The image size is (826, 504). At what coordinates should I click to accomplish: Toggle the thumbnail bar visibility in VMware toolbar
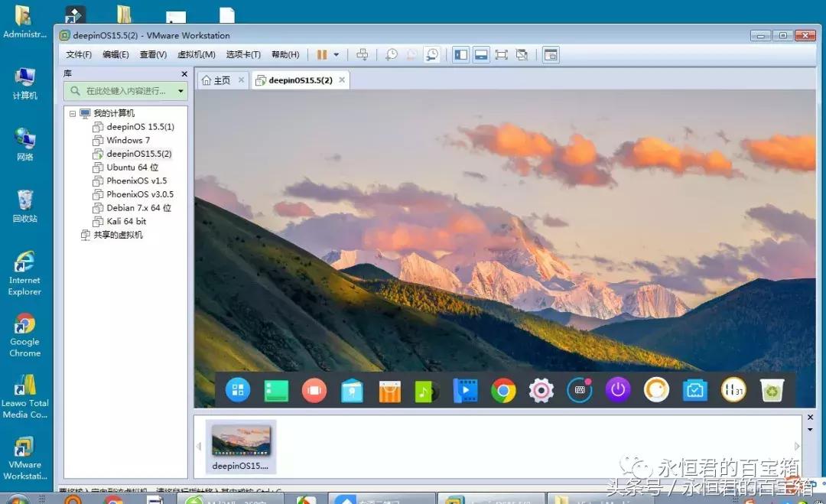[482, 54]
